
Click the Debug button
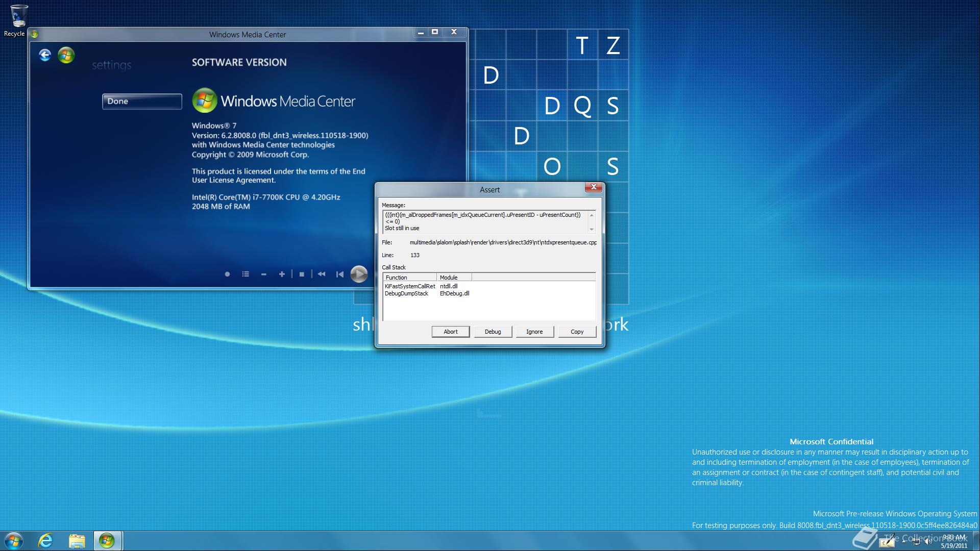[x=493, y=332]
